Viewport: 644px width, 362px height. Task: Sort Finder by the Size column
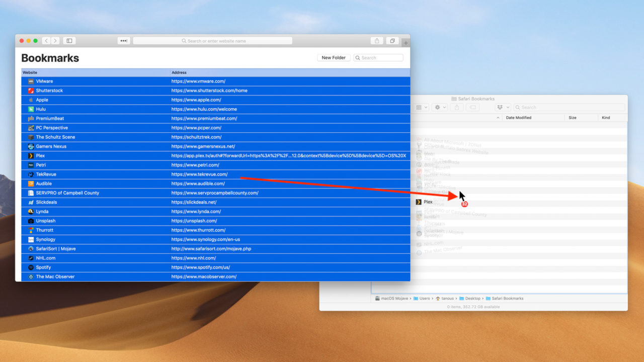573,118
